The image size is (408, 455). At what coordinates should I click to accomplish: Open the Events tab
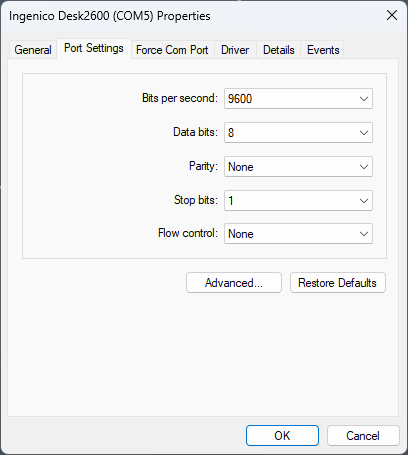point(323,50)
